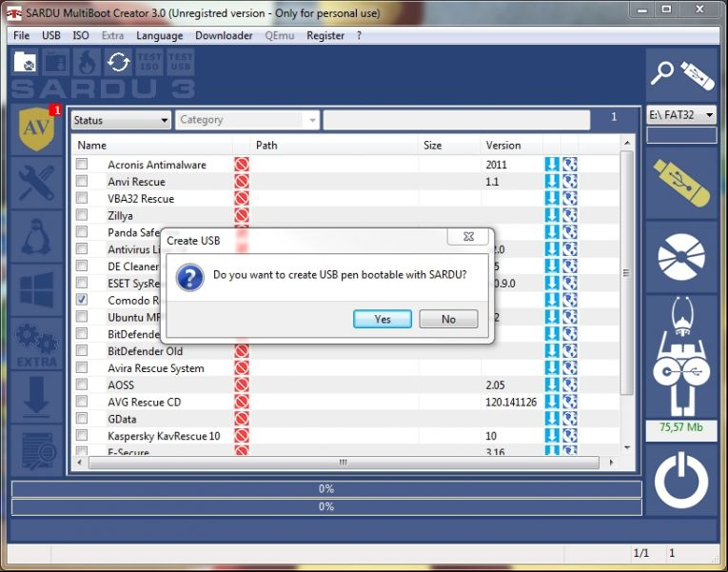Image resolution: width=728 pixels, height=572 pixels.
Task: Open the USB menu
Action: pos(51,36)
